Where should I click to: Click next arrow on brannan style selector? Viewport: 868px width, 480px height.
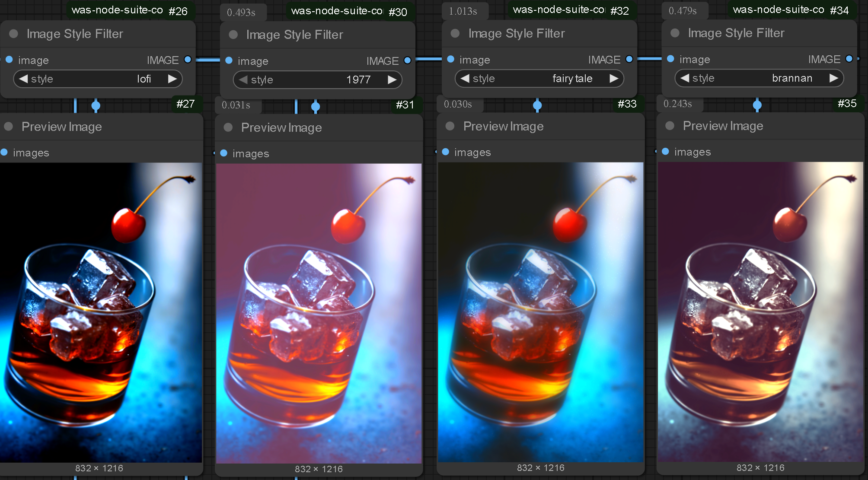[834, 78]
